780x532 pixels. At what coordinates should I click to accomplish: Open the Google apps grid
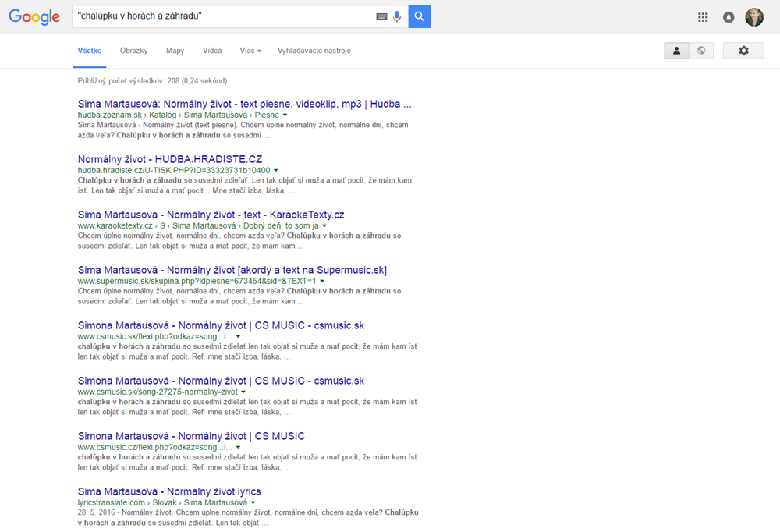pos(703,17)
